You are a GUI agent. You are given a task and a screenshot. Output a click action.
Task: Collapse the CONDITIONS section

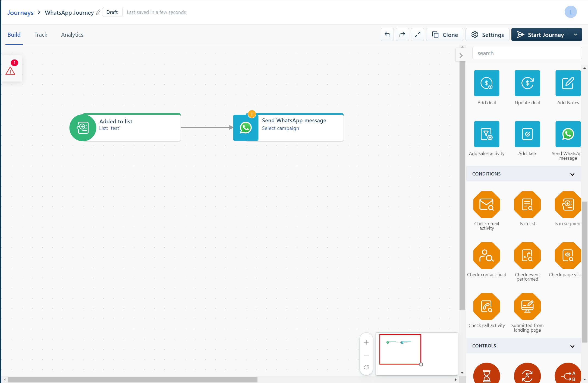[x=572, y=174]
